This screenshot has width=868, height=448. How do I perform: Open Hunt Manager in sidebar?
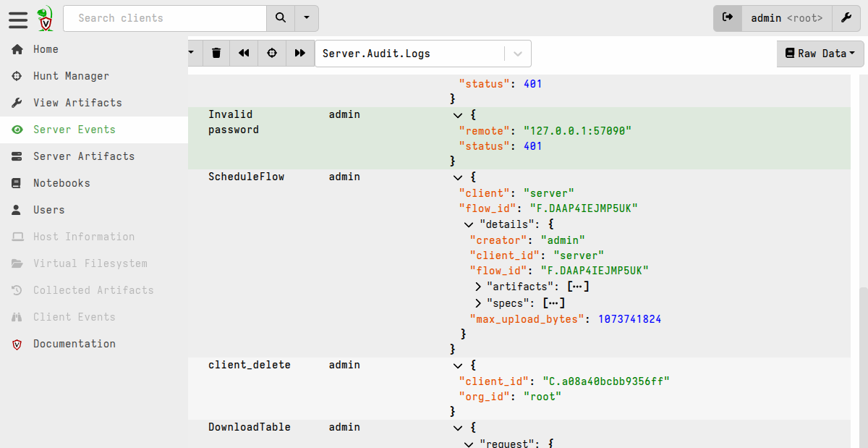(x=94, y=76)
